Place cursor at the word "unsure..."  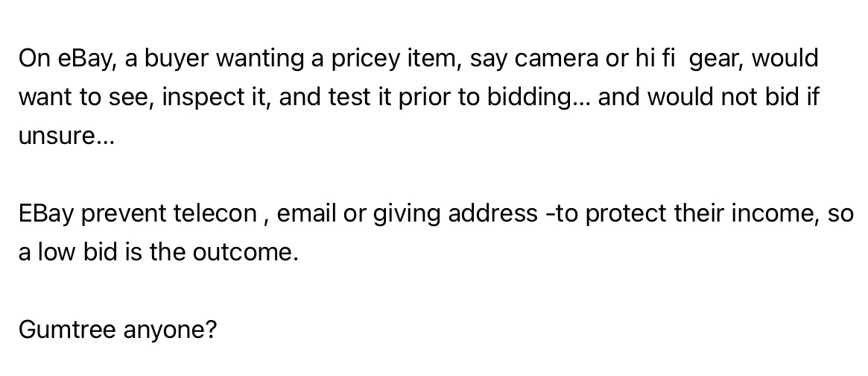(x=66, y=137)
